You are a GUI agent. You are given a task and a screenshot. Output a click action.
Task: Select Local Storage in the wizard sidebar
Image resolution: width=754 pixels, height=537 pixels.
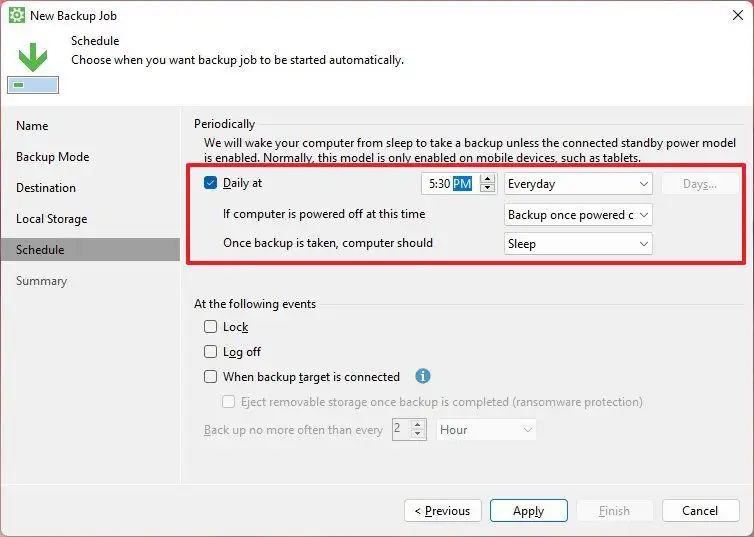(51, 219)
